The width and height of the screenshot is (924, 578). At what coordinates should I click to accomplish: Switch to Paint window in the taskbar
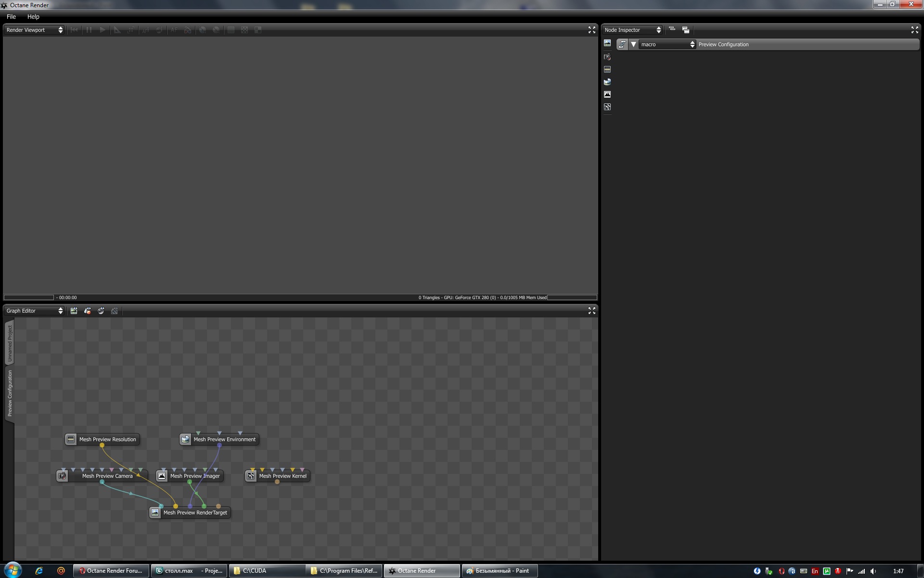499,571
